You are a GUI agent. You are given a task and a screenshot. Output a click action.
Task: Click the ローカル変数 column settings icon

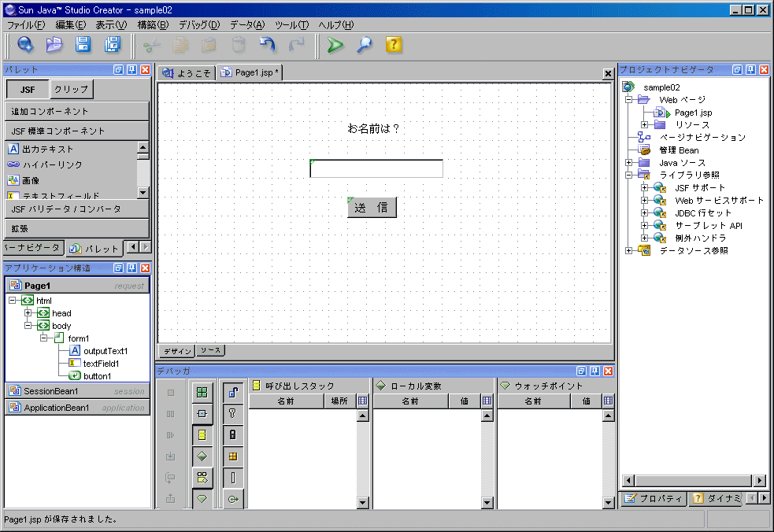click(487, 401)
